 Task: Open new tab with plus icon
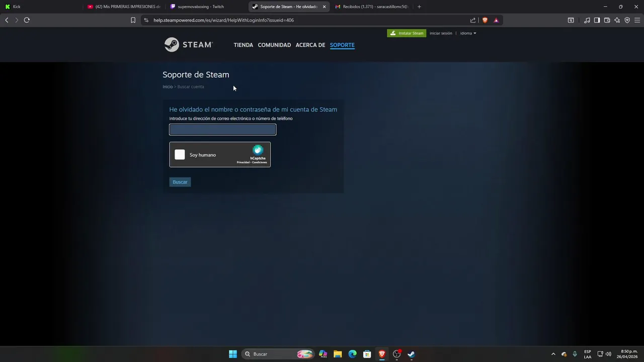[x=419, y=7]
